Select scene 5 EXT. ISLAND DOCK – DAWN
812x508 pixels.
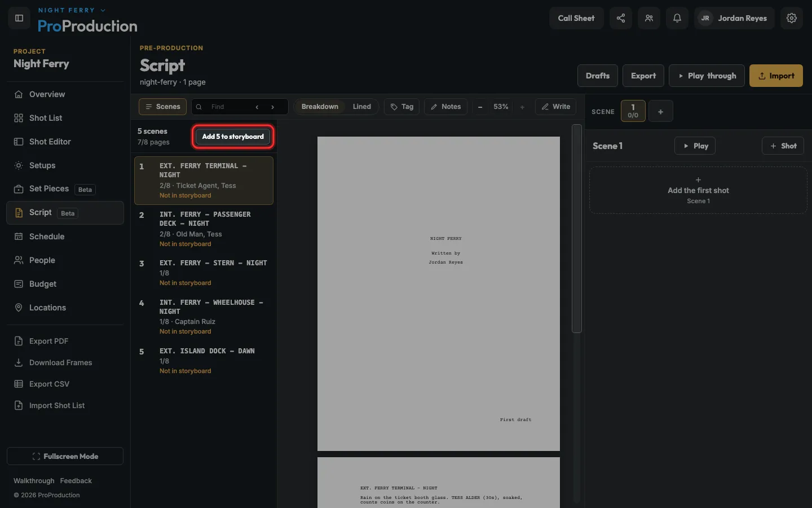(204, 361)
